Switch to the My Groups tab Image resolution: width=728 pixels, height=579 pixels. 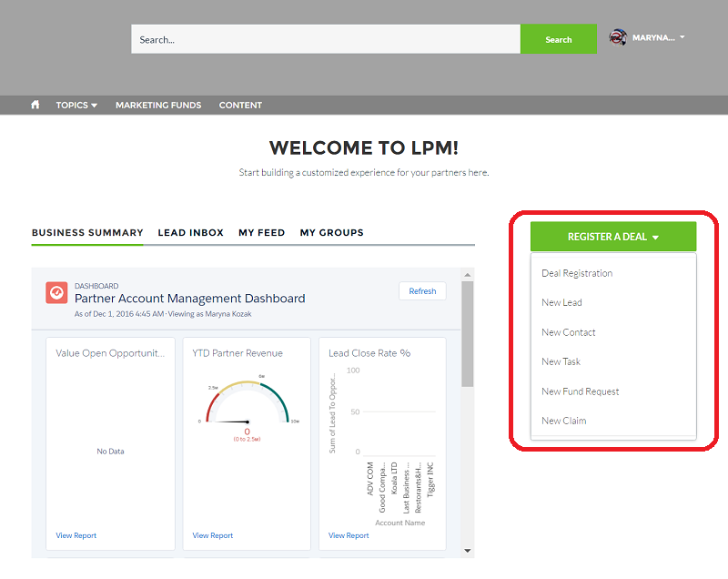point(332,233)
